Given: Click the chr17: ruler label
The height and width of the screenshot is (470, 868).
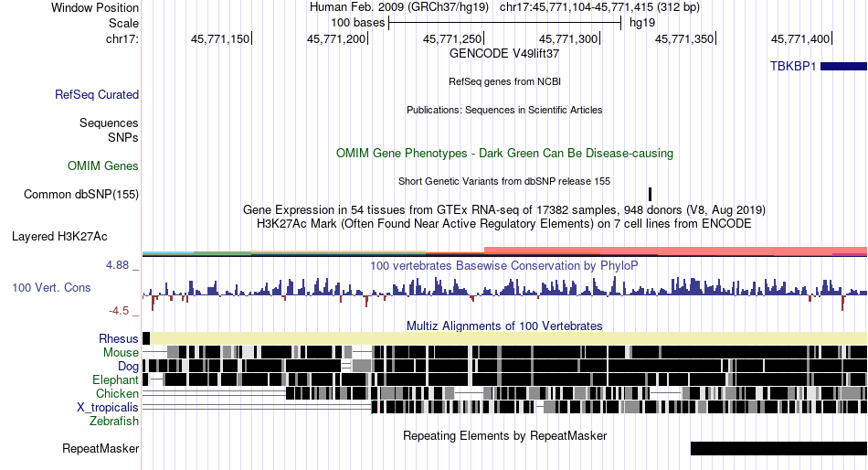Looking at the screenshot, I should pyautogui.click(x=122, y=38).
